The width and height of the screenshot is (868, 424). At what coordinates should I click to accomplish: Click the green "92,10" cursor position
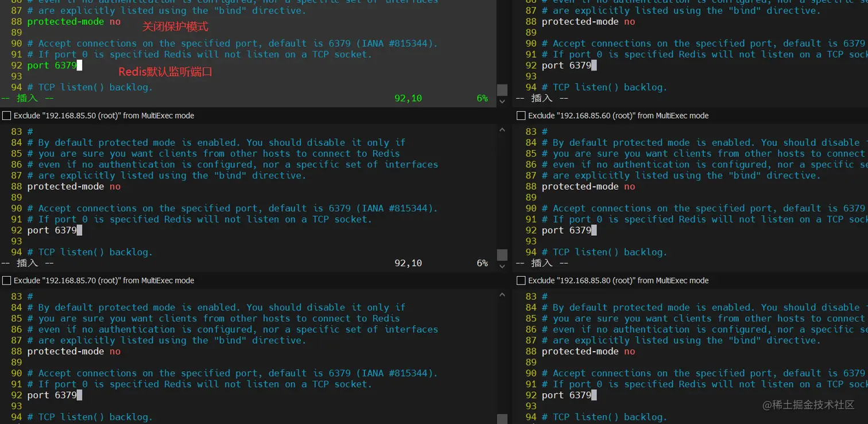[408, 98]
